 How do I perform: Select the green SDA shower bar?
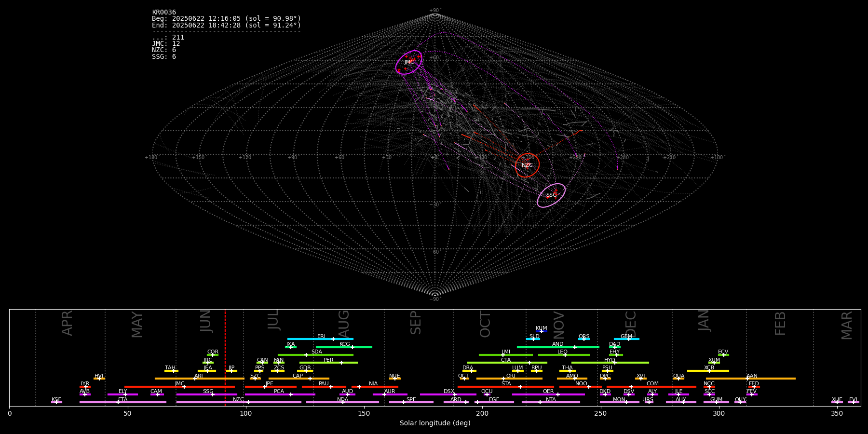pos(315,355)
